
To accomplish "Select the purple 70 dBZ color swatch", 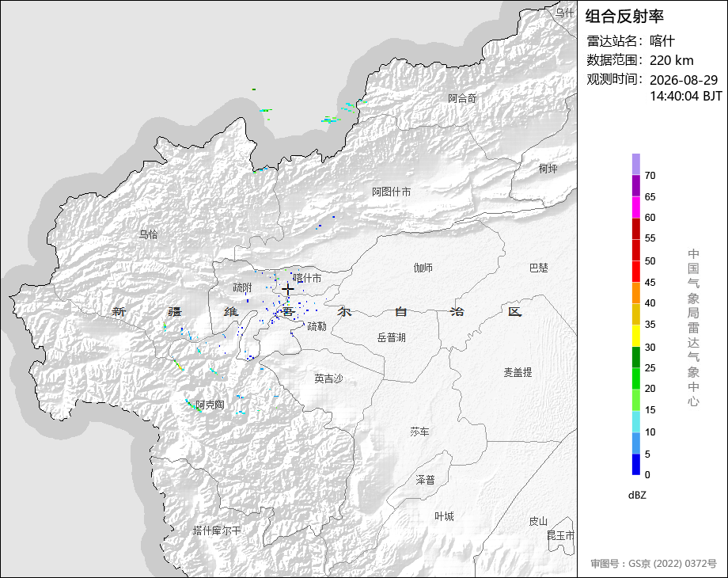I will point(636,164).
